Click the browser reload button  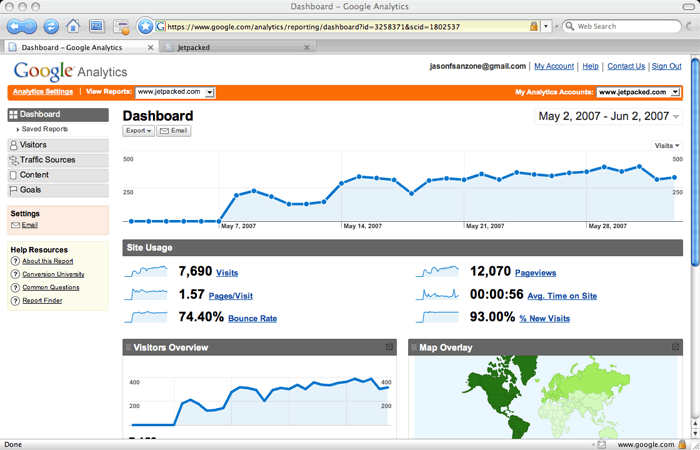[49, 26]
